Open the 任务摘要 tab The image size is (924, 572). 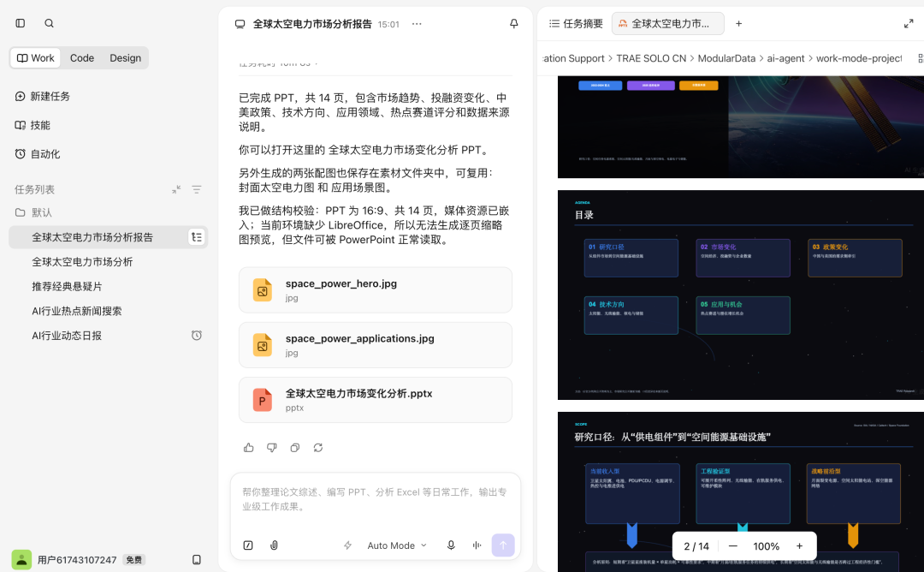576,24
